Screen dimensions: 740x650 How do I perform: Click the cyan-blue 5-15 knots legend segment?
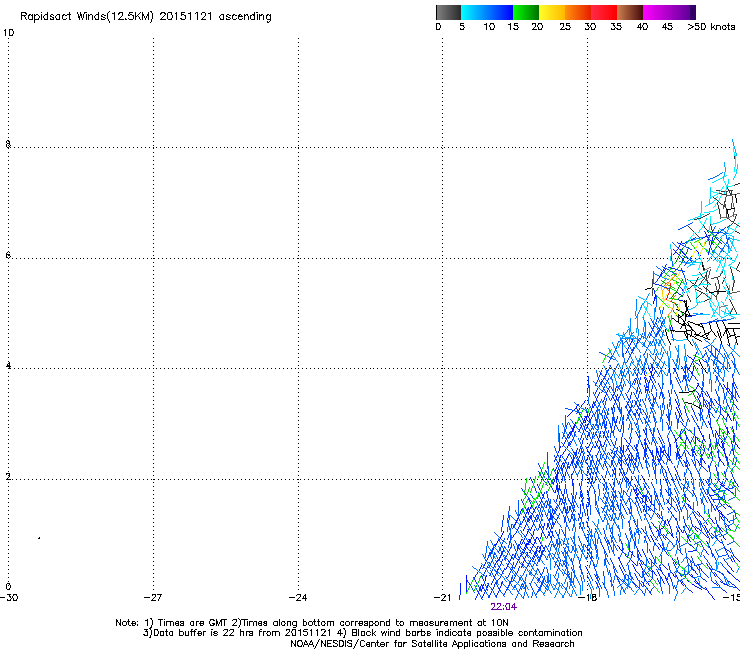pos(487,12)
